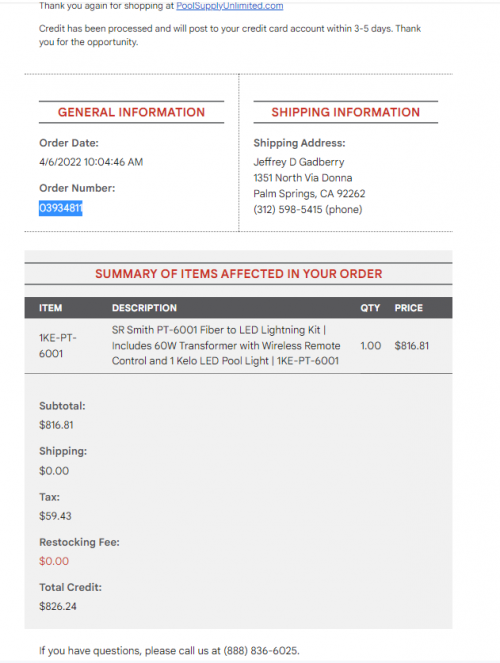Click the support phone number (888) 836-6025
Viewport: 500px width, 663px height.
(260, 650)
